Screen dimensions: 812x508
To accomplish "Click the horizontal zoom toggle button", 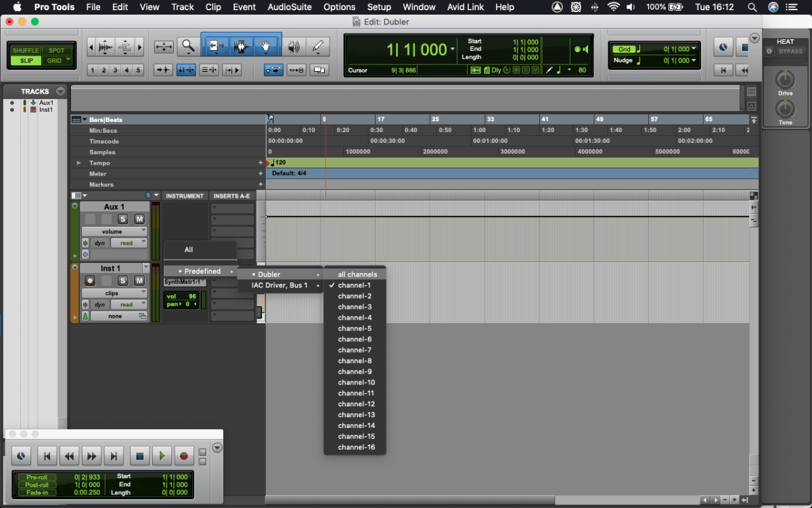I will pos(164,47).
